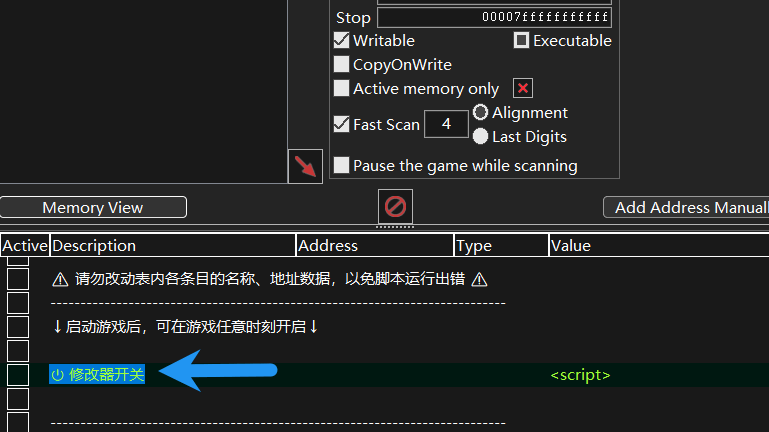The width and height of the screenshot is (769, 432).
Task: Click the Stop address input field
Action: [x=494, y=17]
